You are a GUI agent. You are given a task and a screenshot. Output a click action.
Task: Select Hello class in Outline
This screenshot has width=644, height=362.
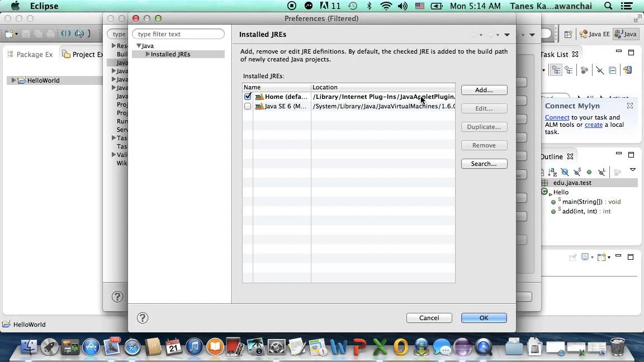[x=561, y=192]
